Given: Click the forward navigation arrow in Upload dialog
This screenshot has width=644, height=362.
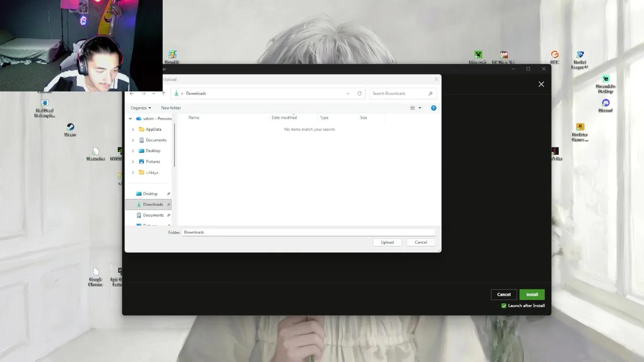Looking at the screenshot, I should click(143, 94).
